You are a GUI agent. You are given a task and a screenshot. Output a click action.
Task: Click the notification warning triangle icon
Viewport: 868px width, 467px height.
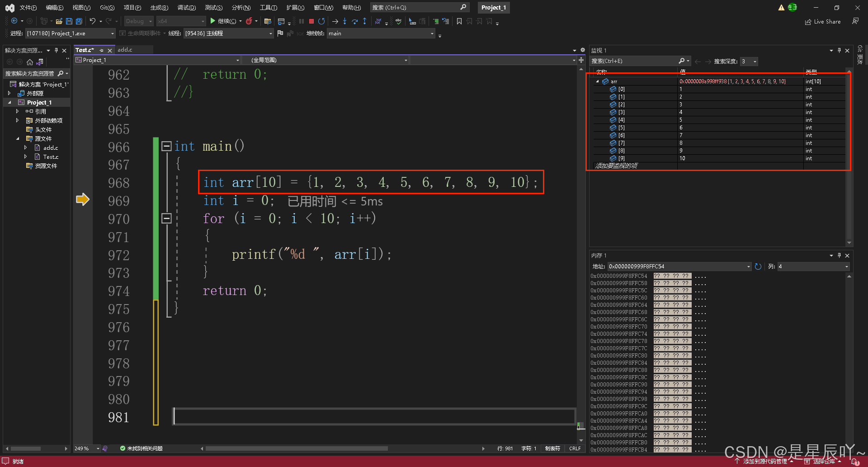(781, 7)
